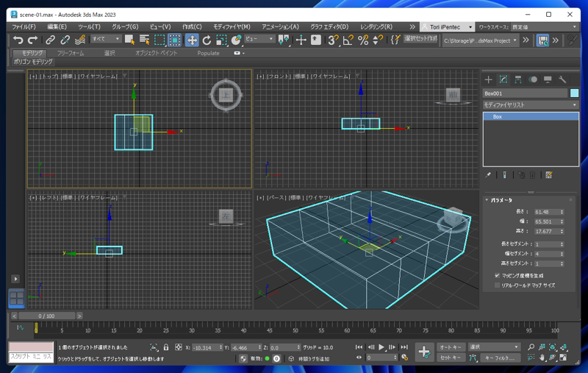Screen dimensions: 588x373
Task: Open the Edit menu
Action: tap(57, 27)
